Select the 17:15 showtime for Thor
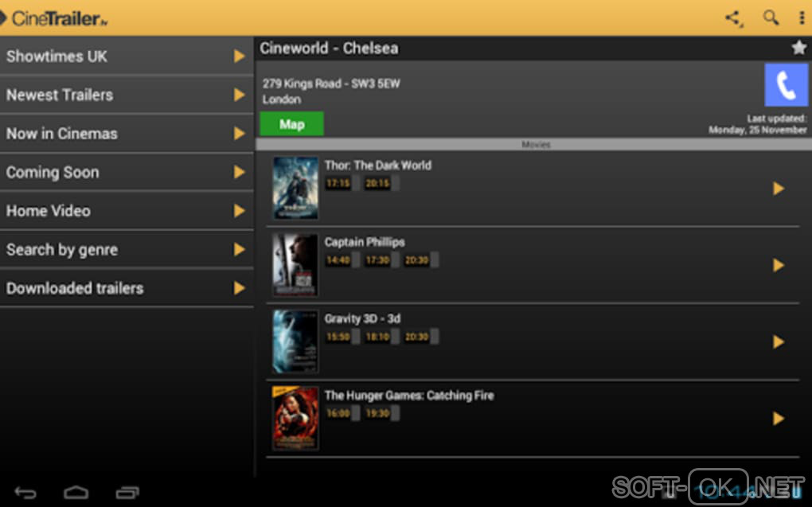 [338, 183]
